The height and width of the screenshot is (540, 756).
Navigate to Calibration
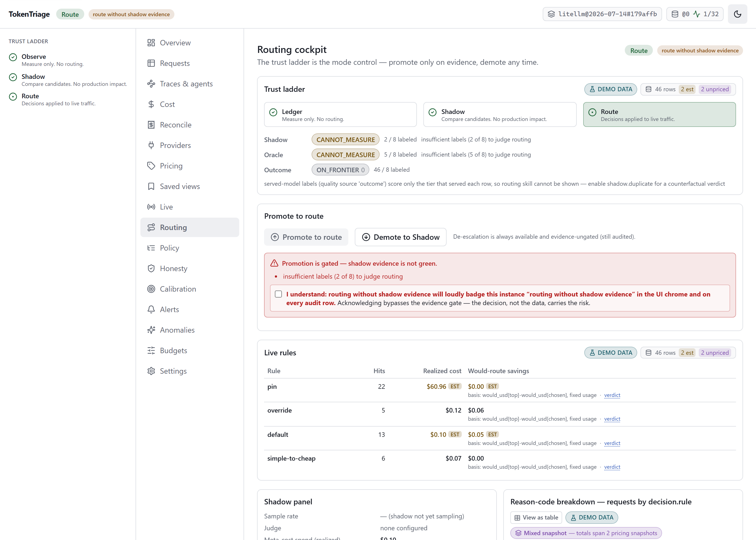tap(190, 289)
